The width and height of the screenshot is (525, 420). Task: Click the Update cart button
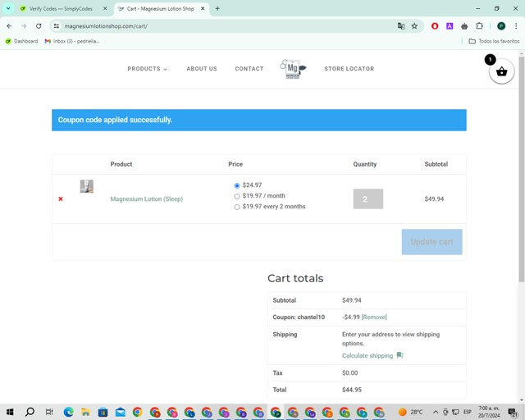point(432,242)
